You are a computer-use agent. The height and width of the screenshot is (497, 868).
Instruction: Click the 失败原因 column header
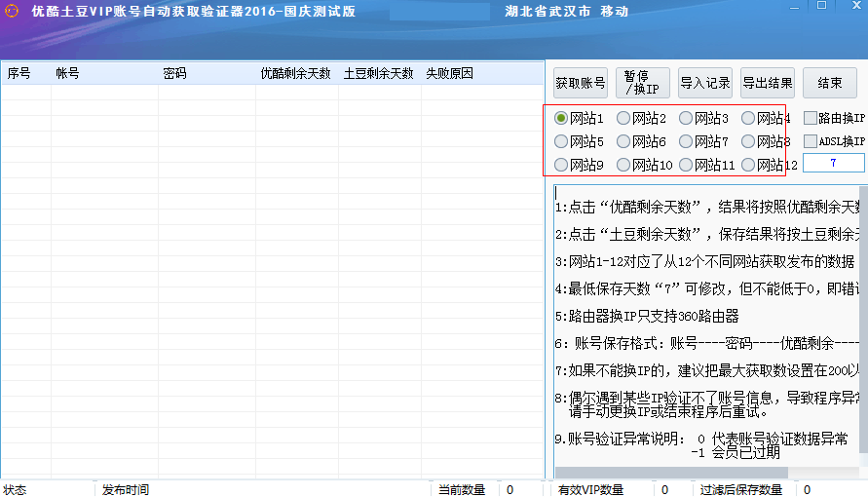pyautogui.click(x=449, y=73)
